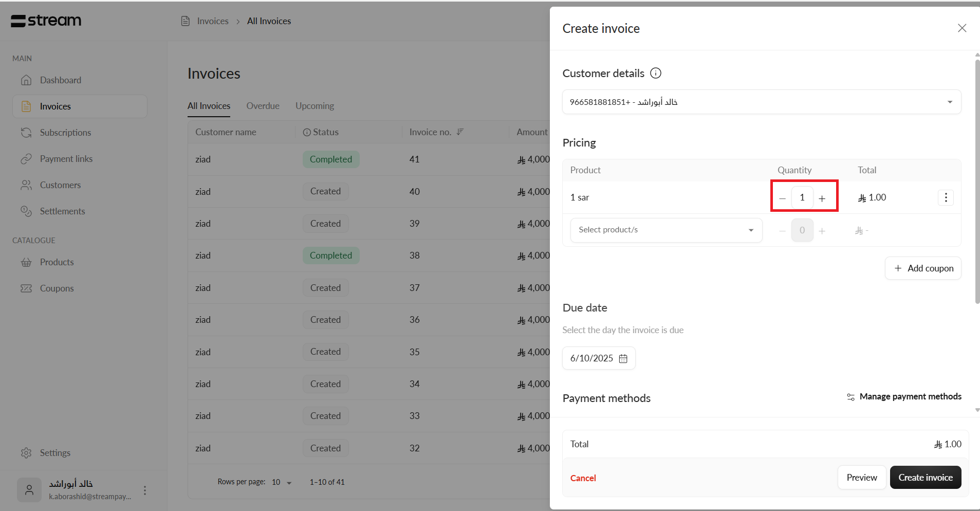
Task: Select the Settlements icon
Action: tap(26, 211)
